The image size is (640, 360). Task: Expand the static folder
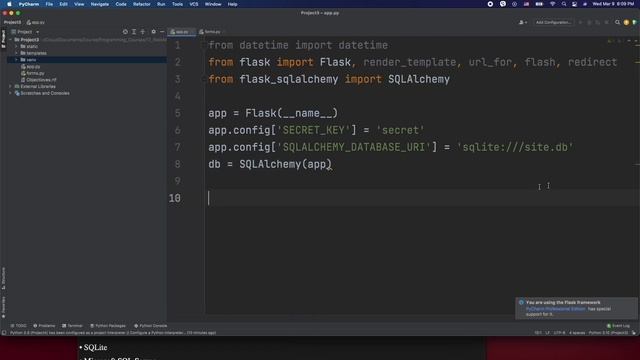coord(17,47)
